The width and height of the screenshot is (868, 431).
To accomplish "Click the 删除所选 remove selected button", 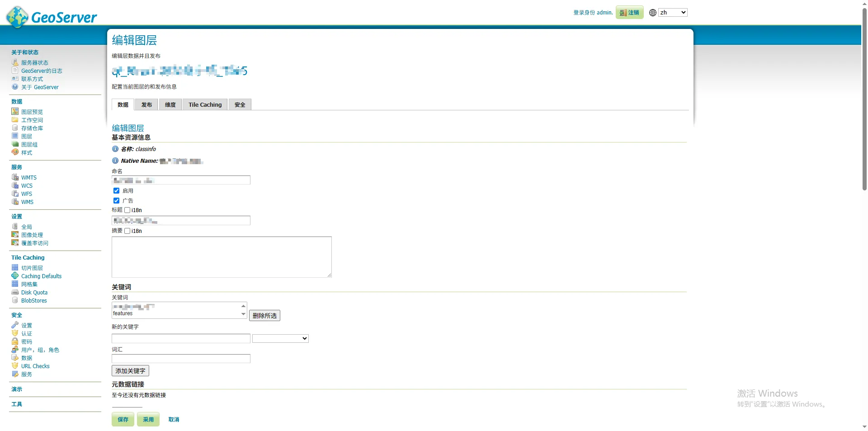I will coord(264,316).
